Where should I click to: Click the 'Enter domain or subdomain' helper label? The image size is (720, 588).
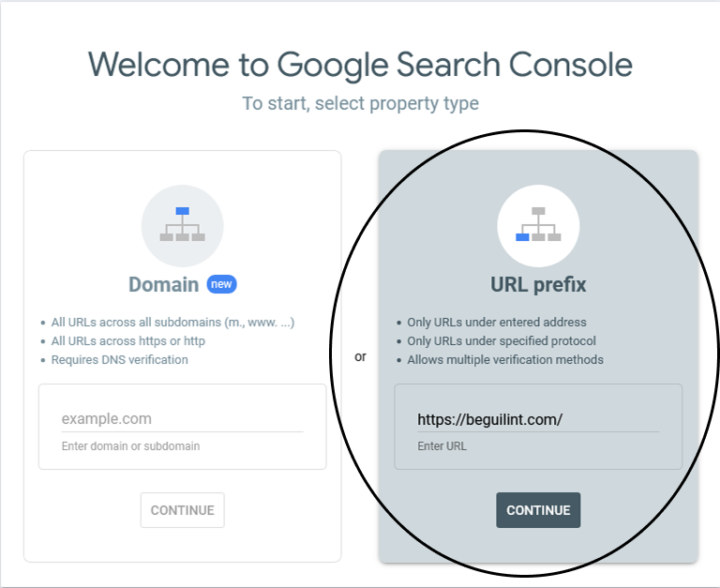[x=131, y=446]
